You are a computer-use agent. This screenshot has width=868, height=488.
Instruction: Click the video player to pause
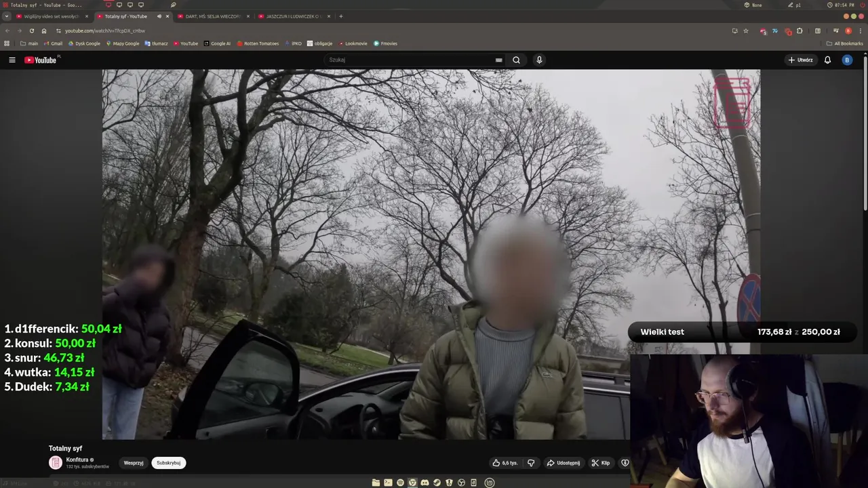tap(431, 254)
